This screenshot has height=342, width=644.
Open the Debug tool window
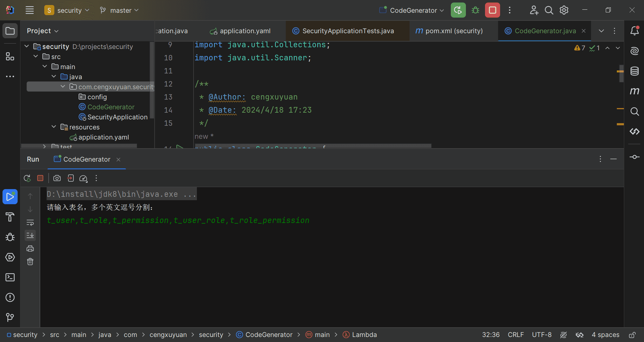click(10, 237)
